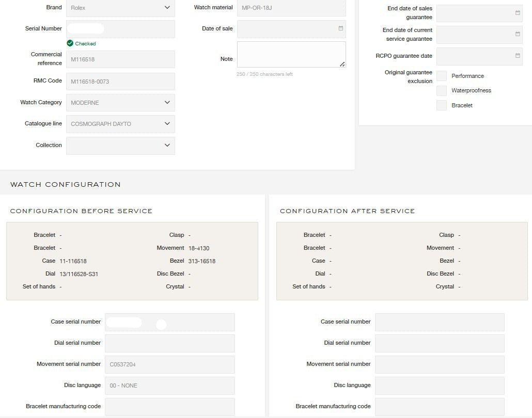Click the Commercial reference field
The height and width of the screenshot is (418, 532).
[120, 59]
